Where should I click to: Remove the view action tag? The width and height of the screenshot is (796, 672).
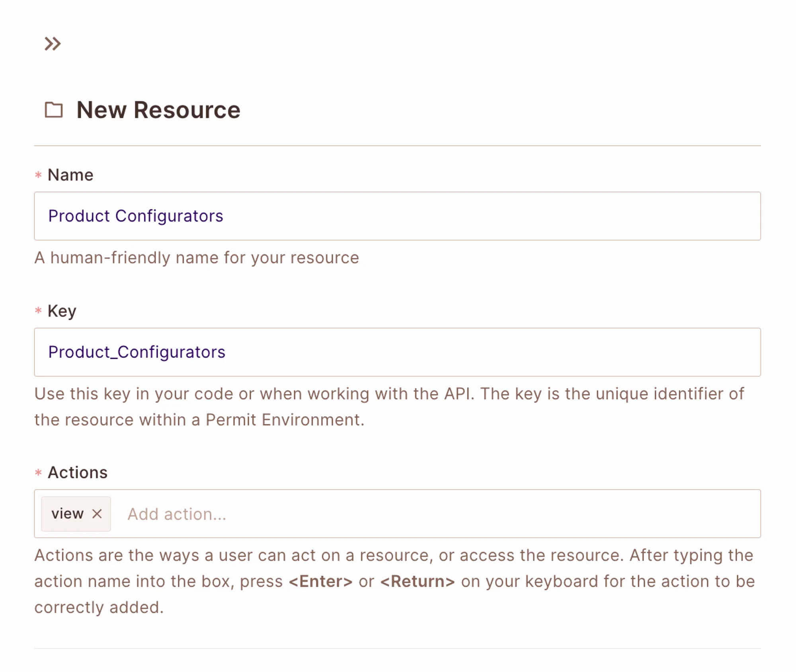coord(97,514)
